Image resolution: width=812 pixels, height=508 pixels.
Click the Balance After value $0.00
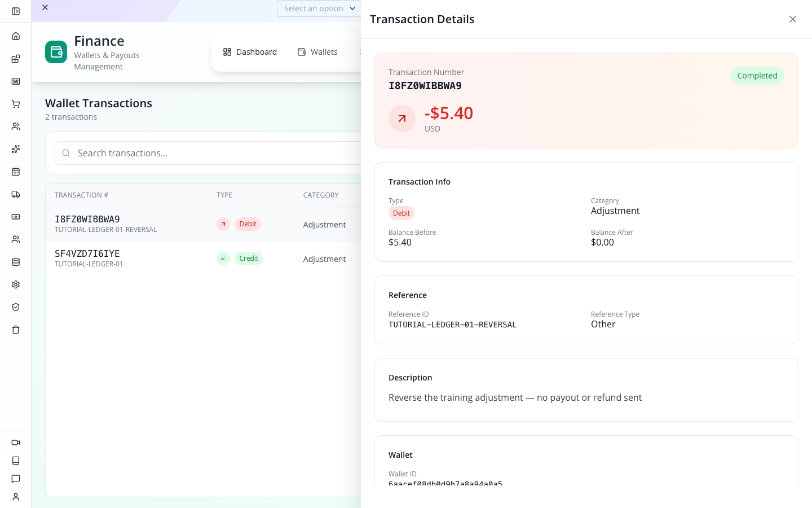pyautogui.click(x=602, y=242)
